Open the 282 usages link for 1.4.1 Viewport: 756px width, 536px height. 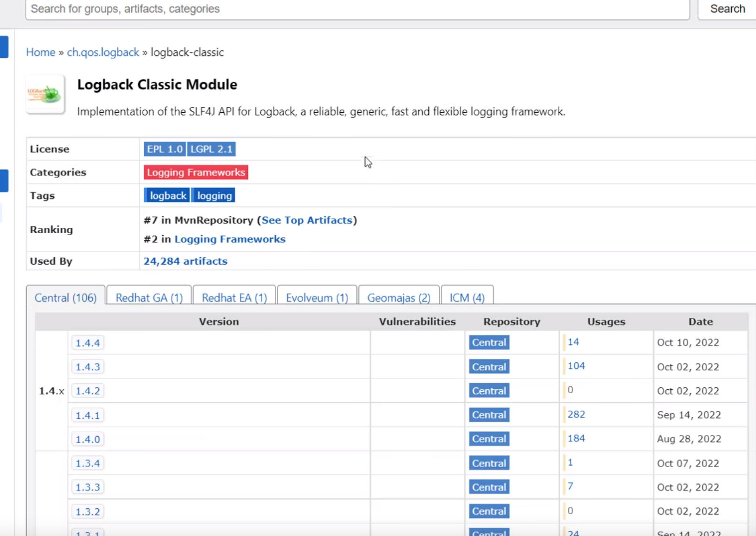(576, 414)
